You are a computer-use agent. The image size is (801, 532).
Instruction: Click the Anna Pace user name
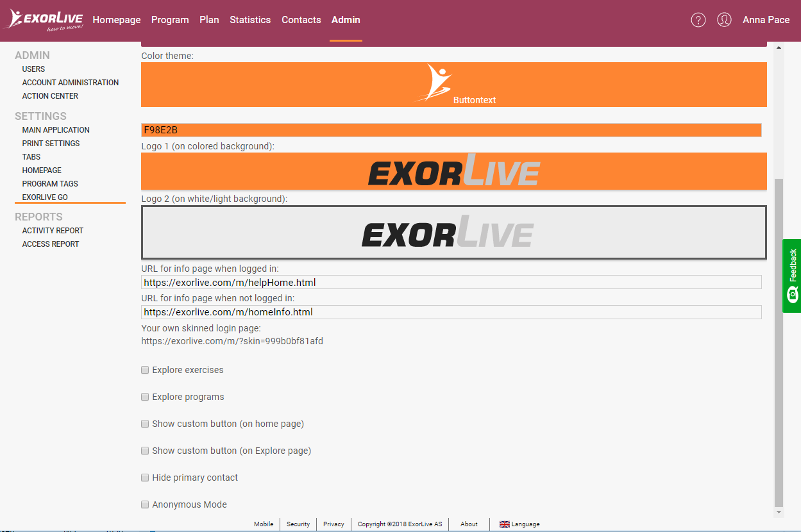point(766,20)
